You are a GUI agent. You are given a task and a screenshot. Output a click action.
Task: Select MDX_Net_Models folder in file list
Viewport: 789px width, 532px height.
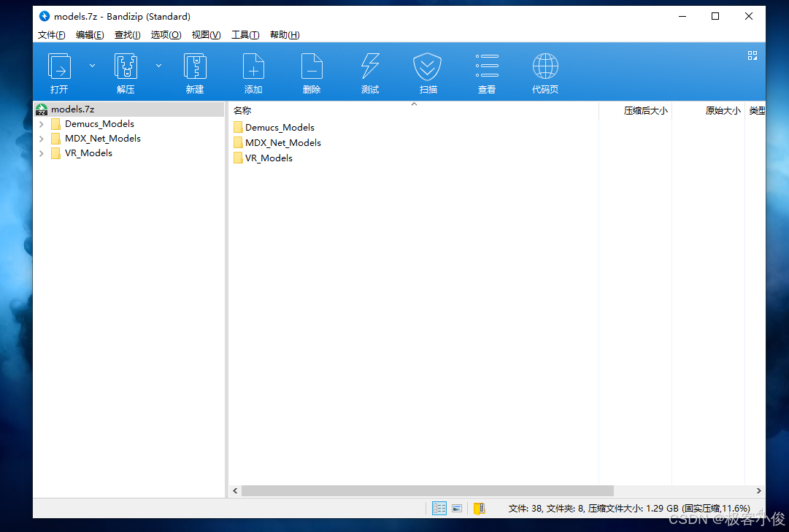(282, 142)
